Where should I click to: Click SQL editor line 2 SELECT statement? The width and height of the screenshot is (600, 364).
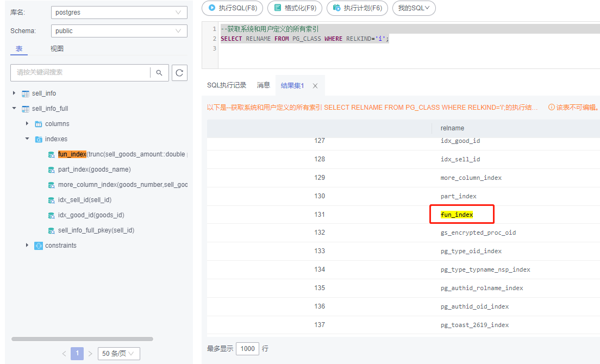point(304,39)
